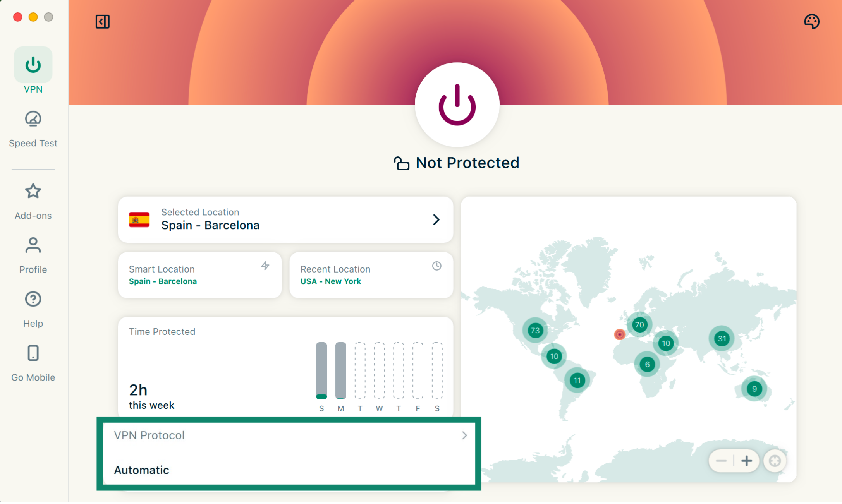Image resolution: width=842 pixels, height=504 pixels.
Task: Select the VPN tab in sidebar
Action: tap(33, 70)
